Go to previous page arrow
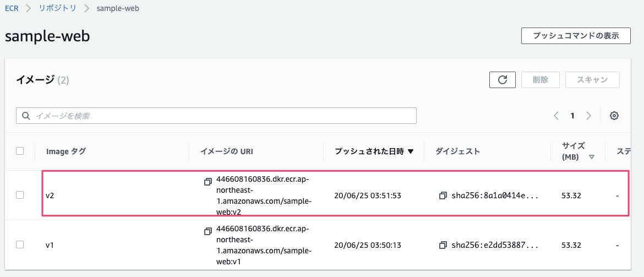The width and height of the screenshot is (644, 277). (556, 116)
